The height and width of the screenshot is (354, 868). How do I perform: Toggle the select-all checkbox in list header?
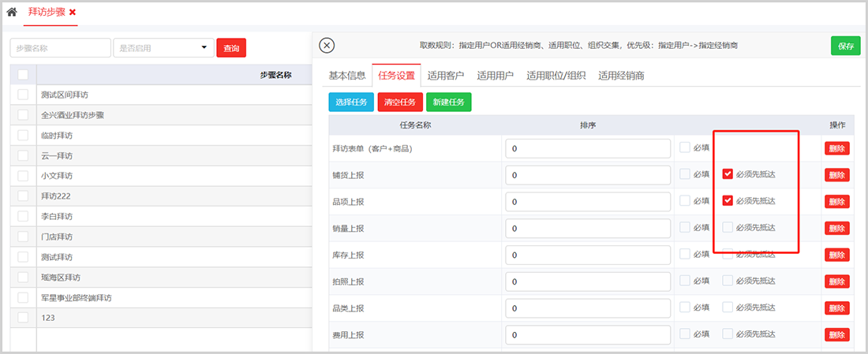pyautogui.click(x=23, y=75)
